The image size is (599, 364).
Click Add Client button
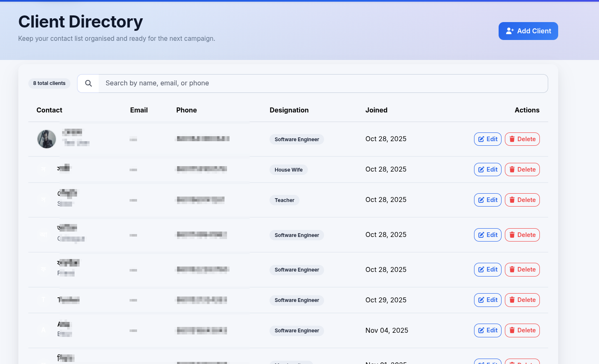(528, 31)
